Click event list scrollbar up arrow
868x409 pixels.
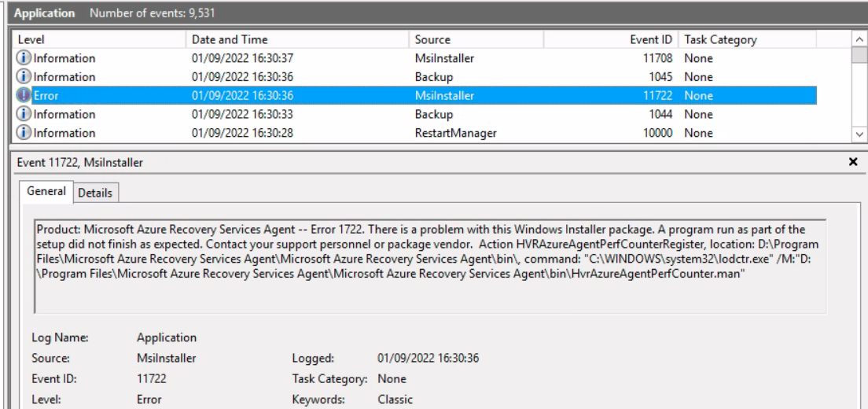click(859, 39)
